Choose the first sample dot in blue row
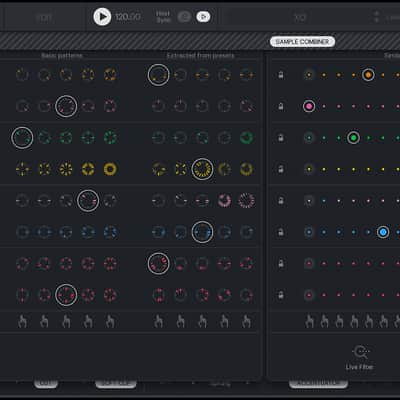400x400 pixels. click(309, 232)
